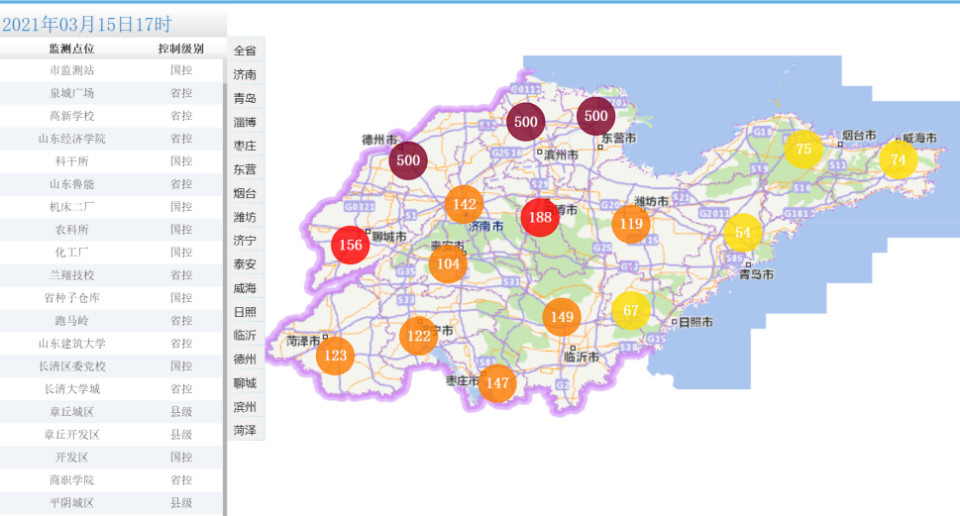Screen dimensions: 960x516
Task: Click the 122 AQI marker near 济宁
Action: [x=419, y=335]
